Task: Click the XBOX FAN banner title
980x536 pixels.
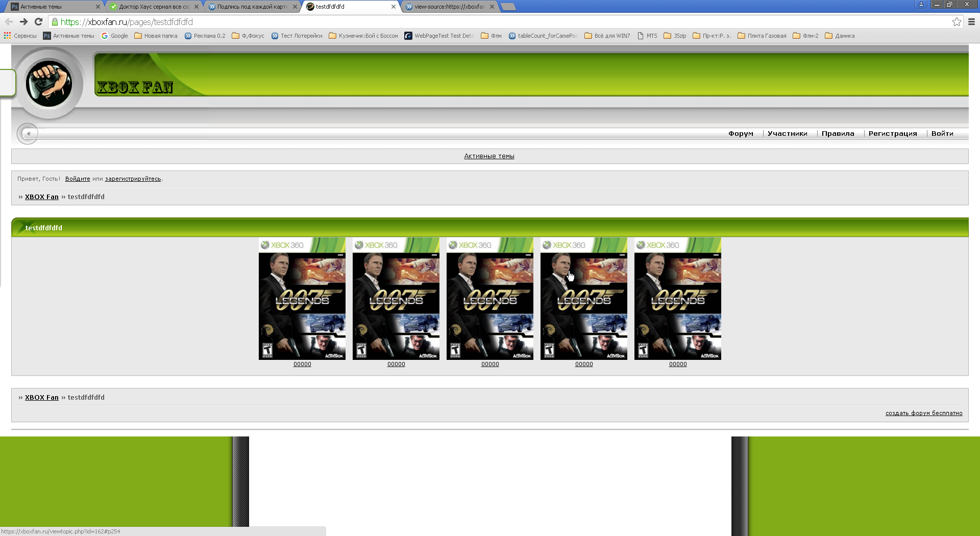Action: coord(135,87)
